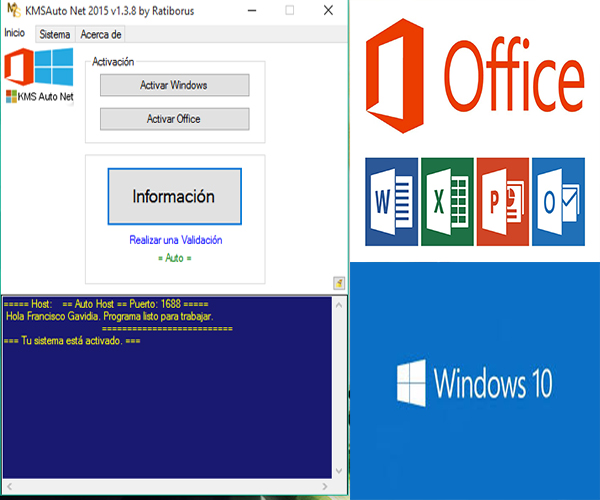The width and height of the screenshot is (600, 500).
Task: Click the KMSAuto title bar app icon
Action: 14,10
